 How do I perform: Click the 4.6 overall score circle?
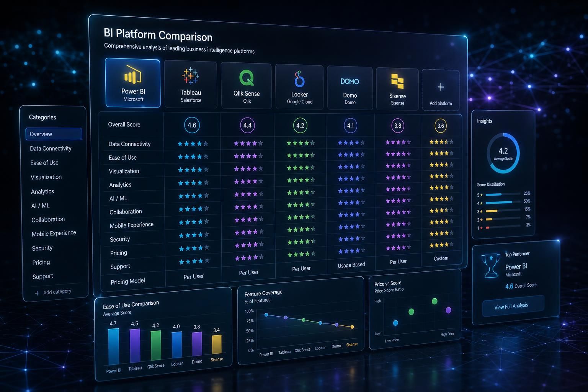pyautogui.click(x=192, y=125)
